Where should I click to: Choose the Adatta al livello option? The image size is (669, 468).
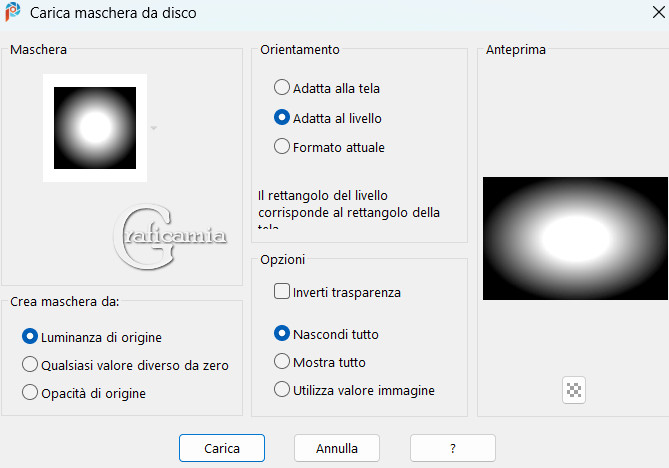[x=282, y=118]
